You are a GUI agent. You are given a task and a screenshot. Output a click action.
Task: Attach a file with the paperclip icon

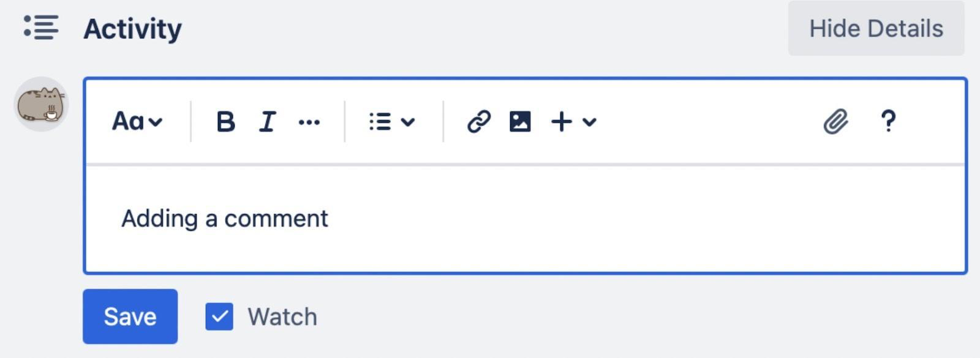tap(835, 122)
